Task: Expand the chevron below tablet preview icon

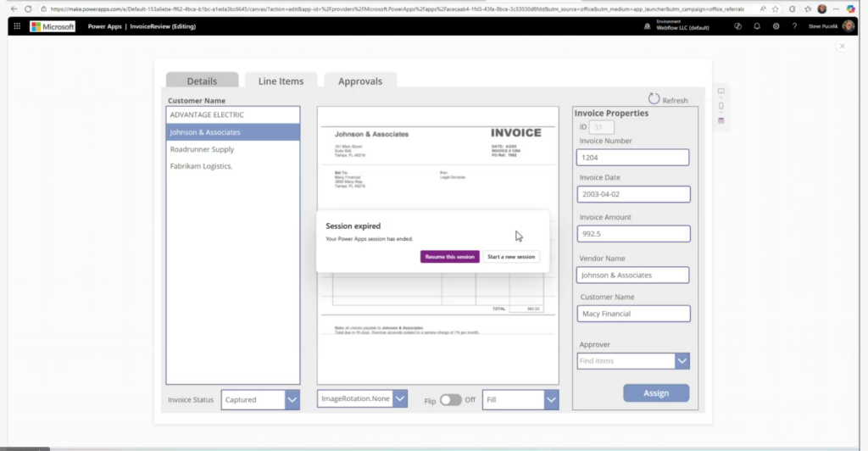Action: point(721,97)
